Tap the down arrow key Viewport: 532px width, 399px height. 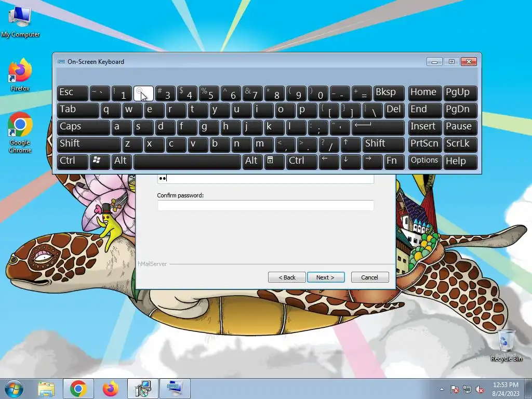point(351,162)
